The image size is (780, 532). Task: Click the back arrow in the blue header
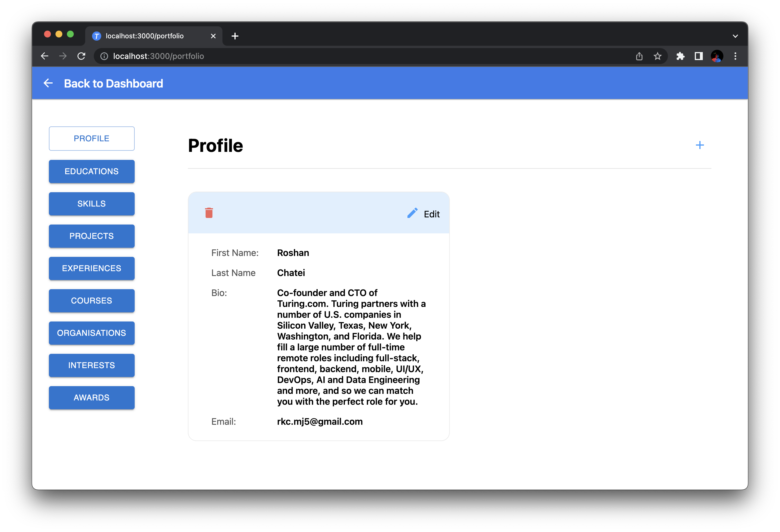coord(48,83)
